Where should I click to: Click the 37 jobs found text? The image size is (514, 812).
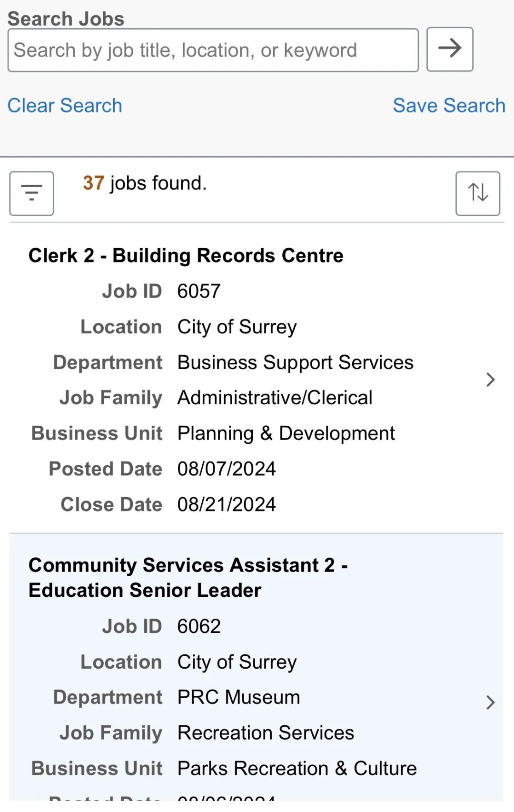pyautogui.click(x=145, y=183)
